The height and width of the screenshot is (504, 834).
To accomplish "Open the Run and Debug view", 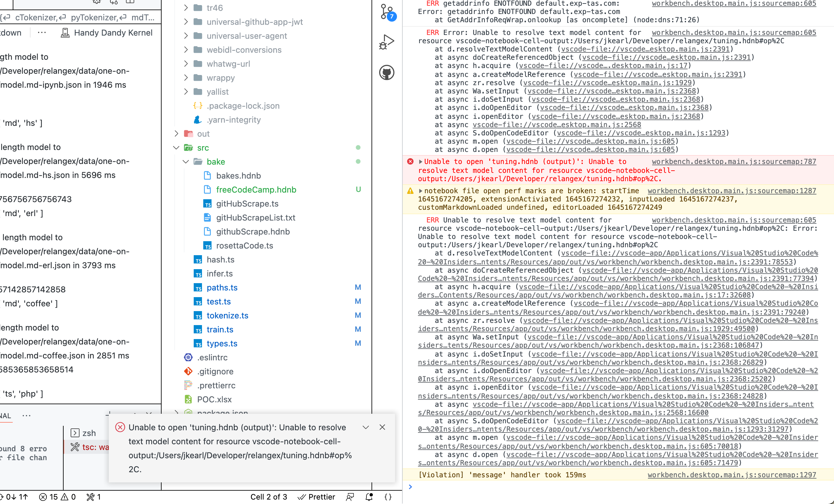I will (386, 42).
